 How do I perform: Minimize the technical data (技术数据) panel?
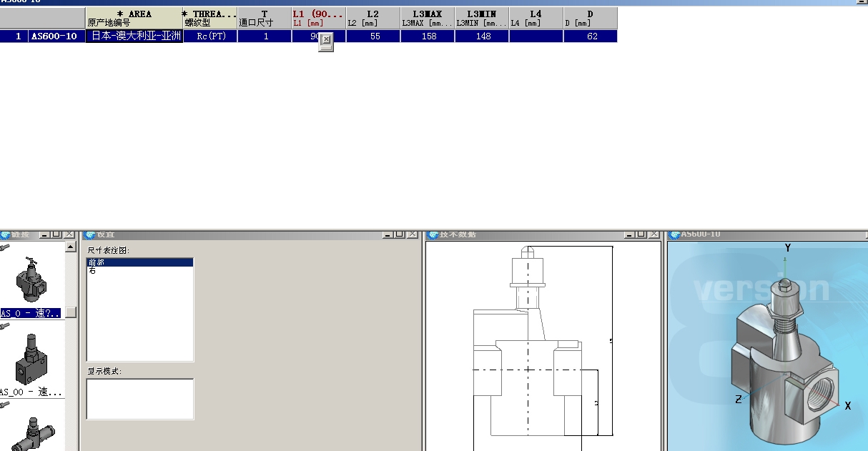[629, 234]
